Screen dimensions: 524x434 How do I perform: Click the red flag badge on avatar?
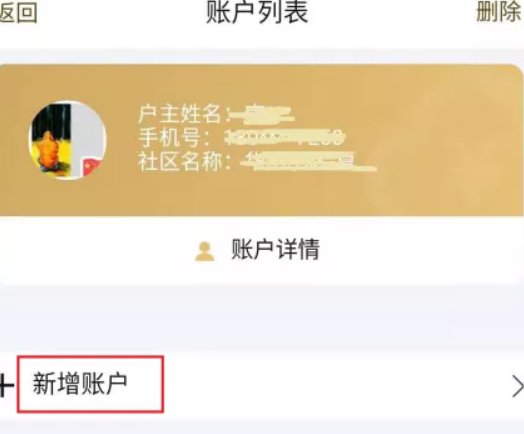92,167
